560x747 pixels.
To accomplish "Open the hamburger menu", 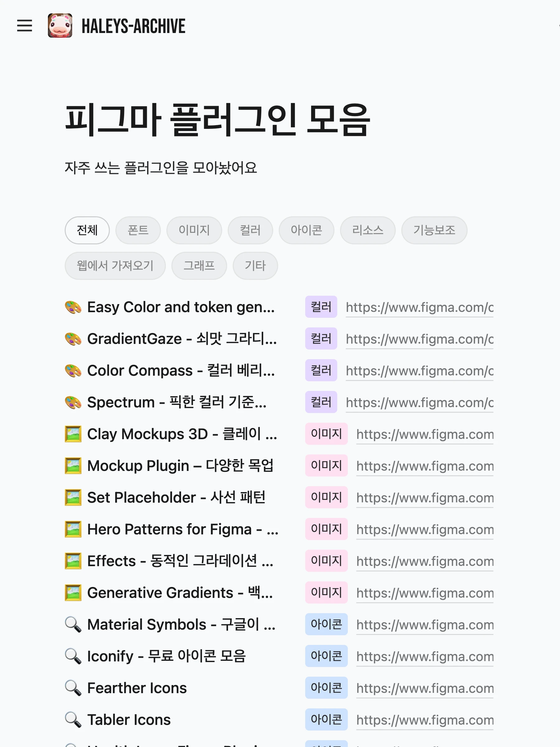I will (24, 26).
